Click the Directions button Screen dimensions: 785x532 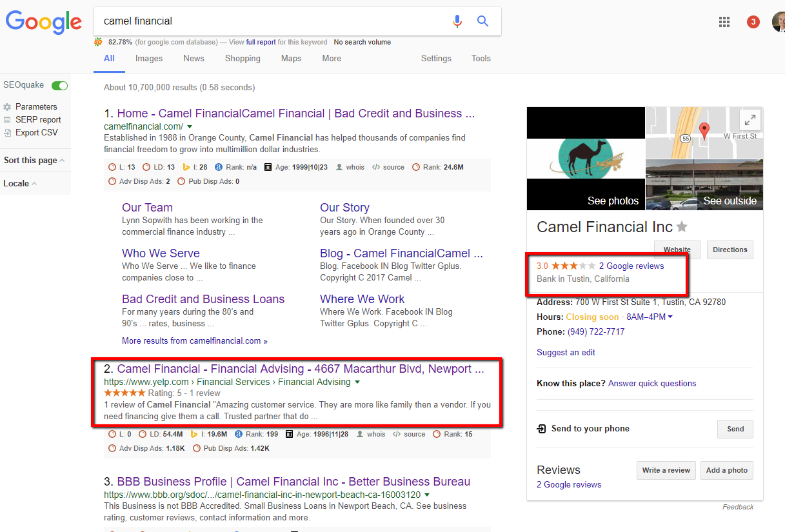(x=730, y=250)
